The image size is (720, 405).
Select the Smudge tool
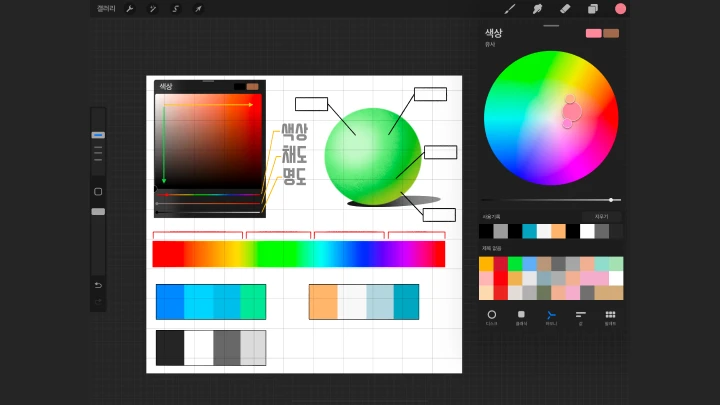pyautogui.click(x=537, y=9)
